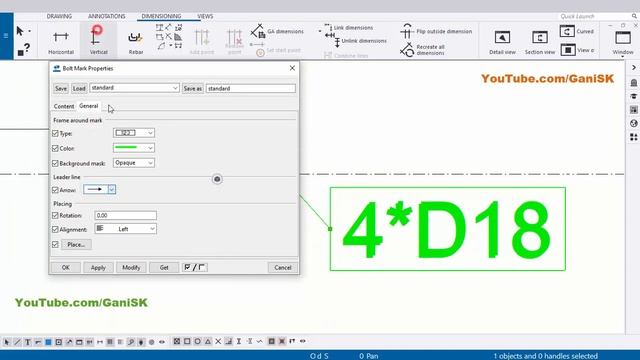640x360 pixels.
Task: Click the magnifier icon in bottom toolbar
Action: [131, 342]
